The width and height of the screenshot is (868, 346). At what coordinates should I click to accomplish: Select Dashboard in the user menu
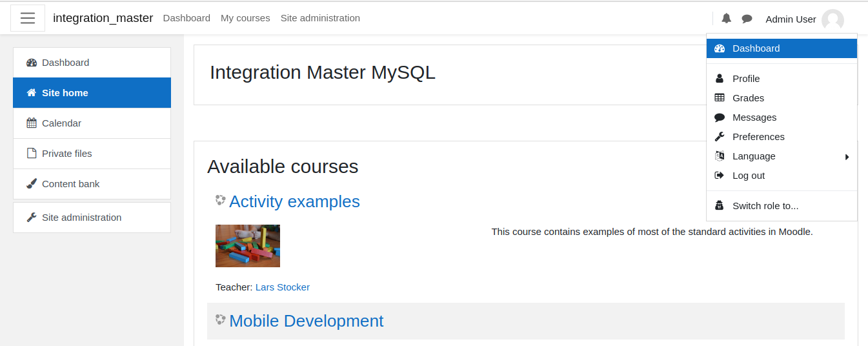782,48
